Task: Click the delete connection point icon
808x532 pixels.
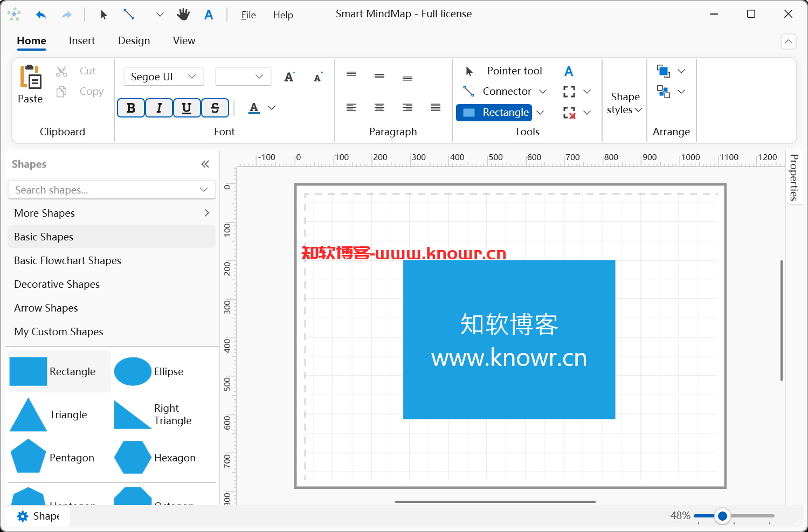Action: click(569, 113)
